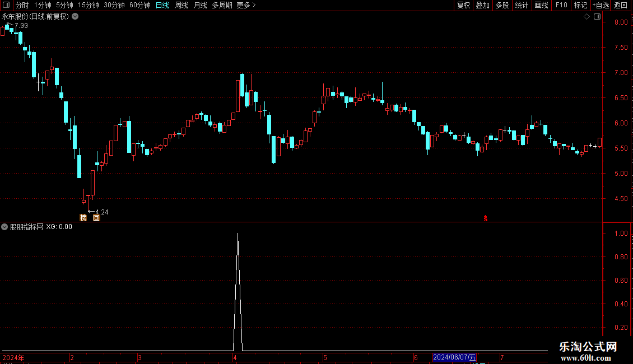The image size is (633, 364).
Task: Toggle the 复权 adjustment button
Action: coord(463,5)
